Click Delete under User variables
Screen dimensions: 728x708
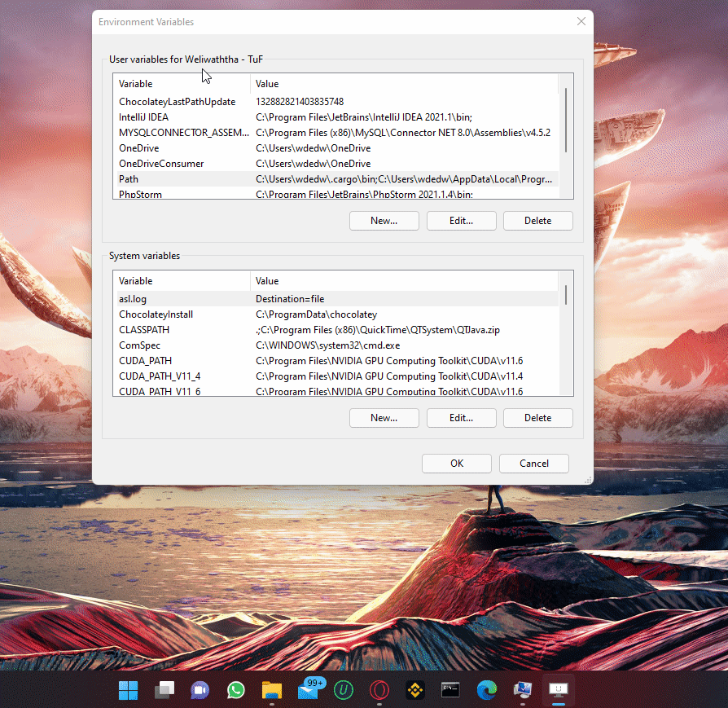pos(538,221)
